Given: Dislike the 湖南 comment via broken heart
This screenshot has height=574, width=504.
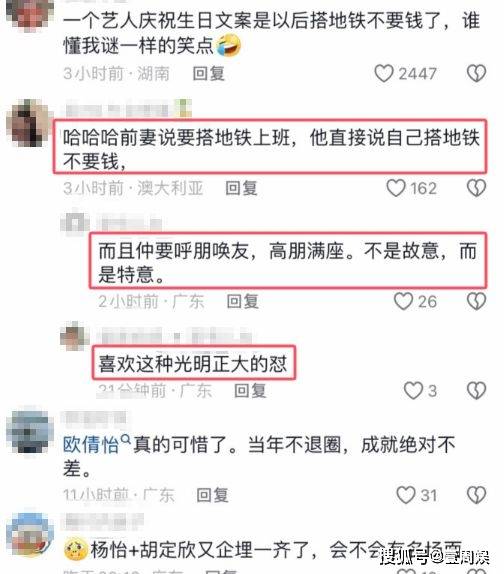Looking at the screenshot, I should click(x=476, y=74).
